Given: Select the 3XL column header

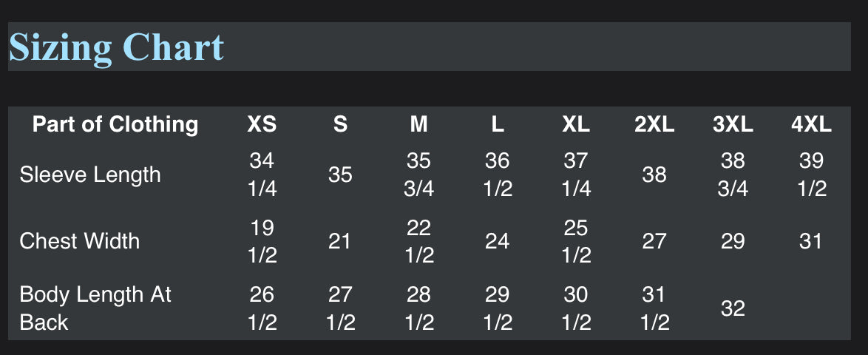Looking at the screenshot, I should (x=733, y=124).
